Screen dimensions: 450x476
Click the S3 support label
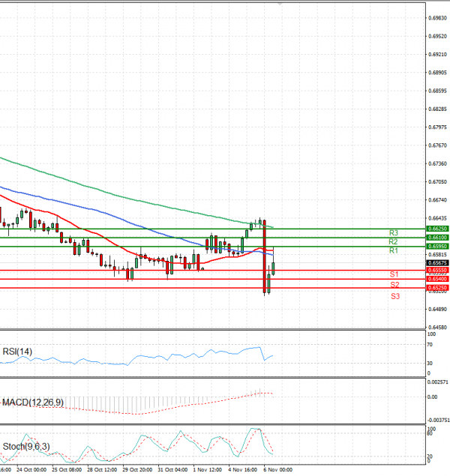pos(395,297)
